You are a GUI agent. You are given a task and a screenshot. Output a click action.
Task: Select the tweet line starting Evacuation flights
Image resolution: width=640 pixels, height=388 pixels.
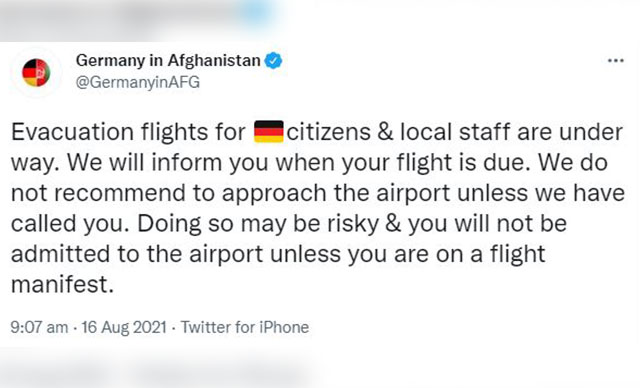317,132
